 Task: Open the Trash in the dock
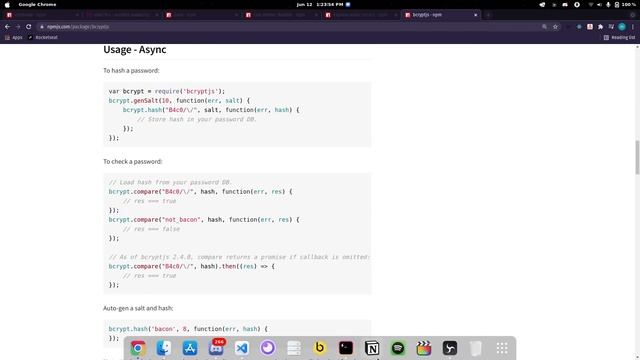click(x=476, y=348)
